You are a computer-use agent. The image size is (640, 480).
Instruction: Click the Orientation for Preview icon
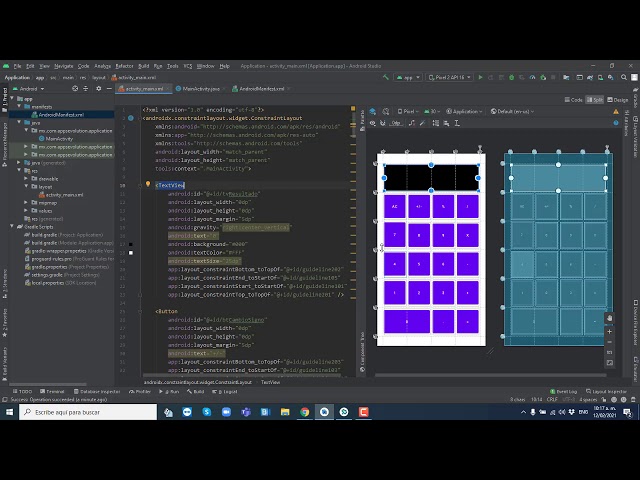coord(386,111)
